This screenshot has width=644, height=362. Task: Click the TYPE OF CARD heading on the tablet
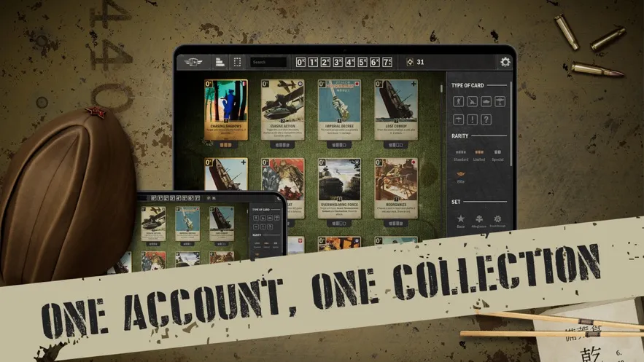pos(468,85)
